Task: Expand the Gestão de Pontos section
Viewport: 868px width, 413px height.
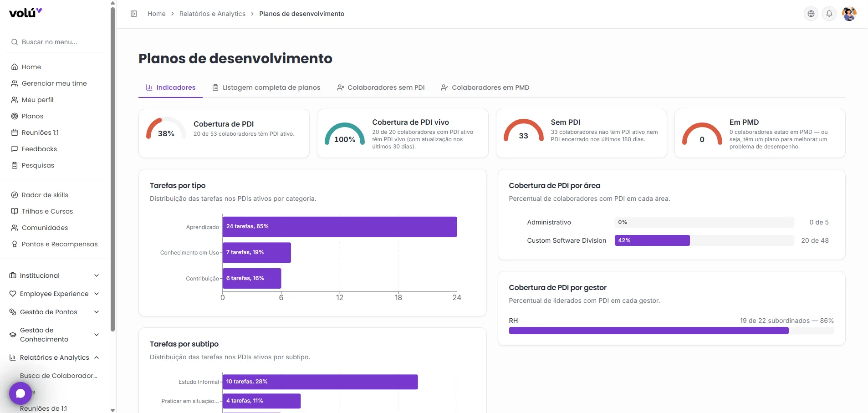Action: point(54,312)
